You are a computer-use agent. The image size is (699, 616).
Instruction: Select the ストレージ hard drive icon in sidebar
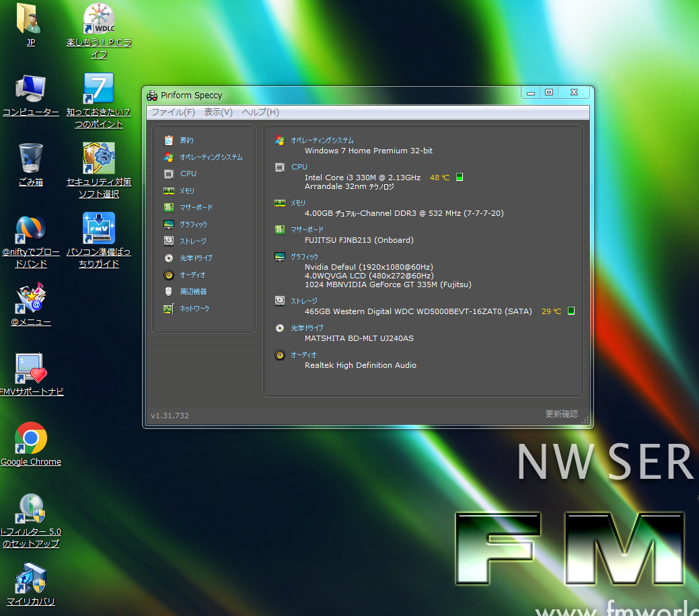tap(168, 241)
